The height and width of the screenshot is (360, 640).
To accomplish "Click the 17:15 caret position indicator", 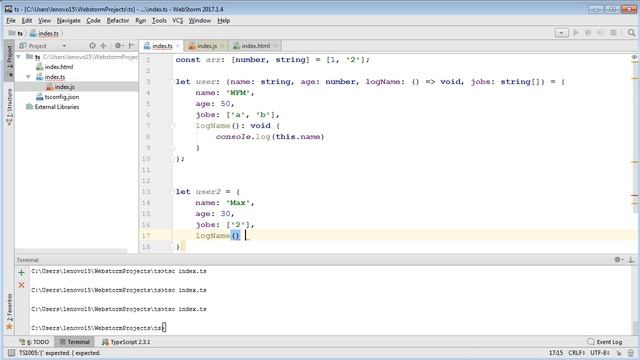I will pyautogui.click(x=556, y=353).
